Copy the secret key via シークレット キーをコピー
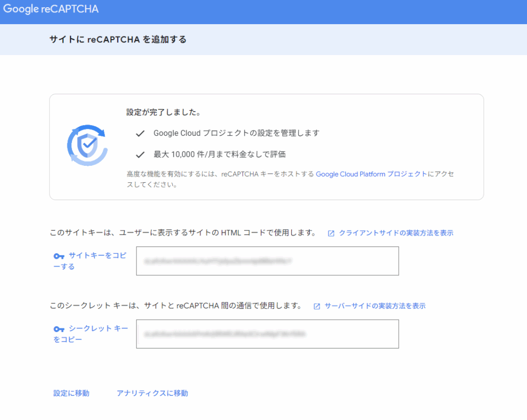 click(x=91, y=334)
